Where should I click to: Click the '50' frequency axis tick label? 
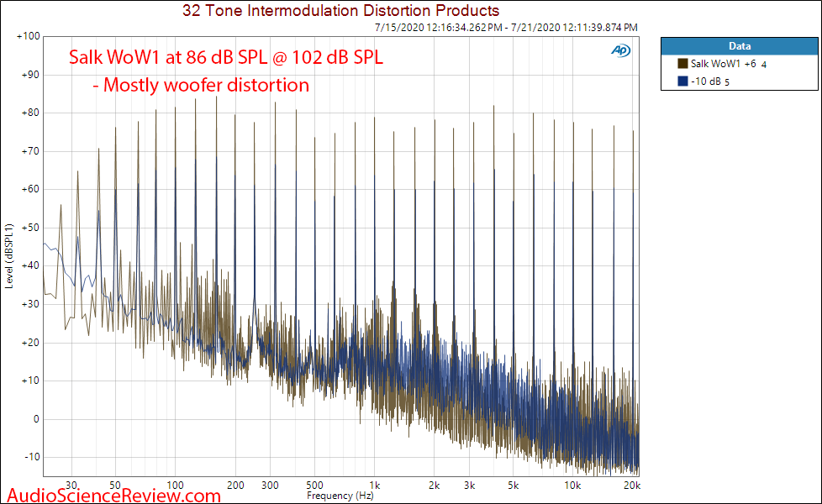(x=115, y=486)
